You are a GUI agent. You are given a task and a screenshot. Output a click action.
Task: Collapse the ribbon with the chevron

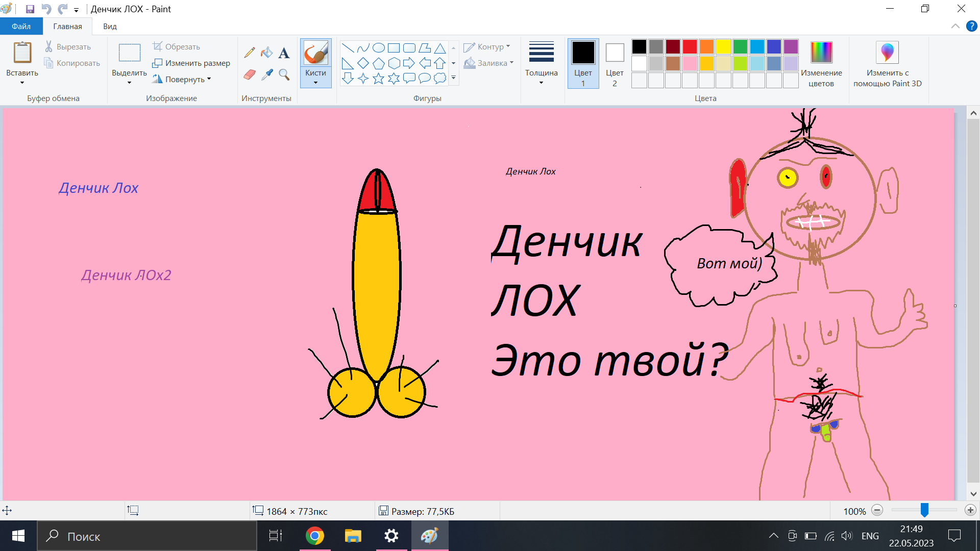pos(955,26)
